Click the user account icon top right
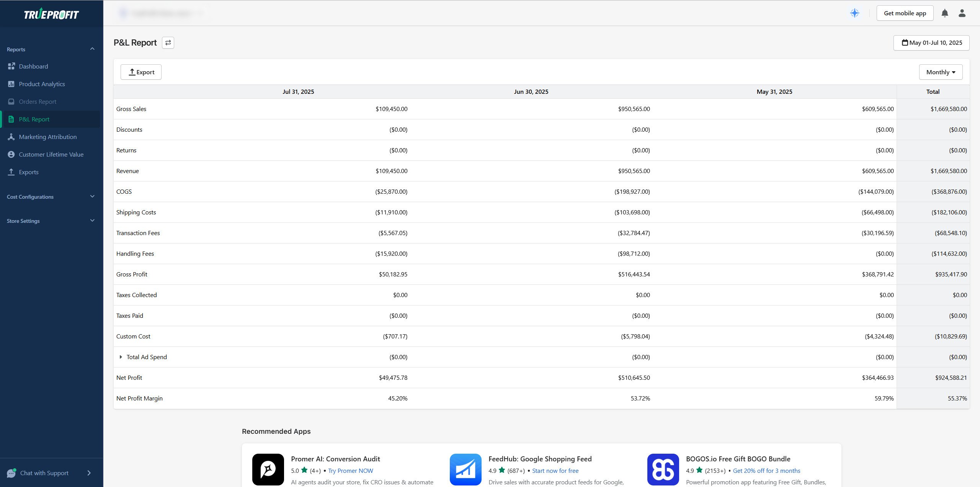Viewport: 980px width, 487px height. 962,13
